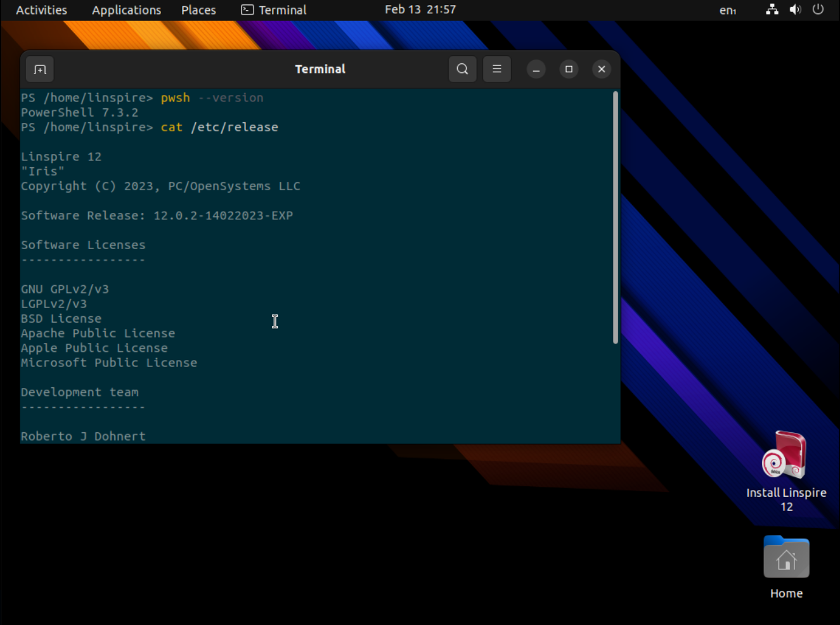Select the Install Linspire 12 desktop icon
840x625 pixels.
[x=786, y=472]
